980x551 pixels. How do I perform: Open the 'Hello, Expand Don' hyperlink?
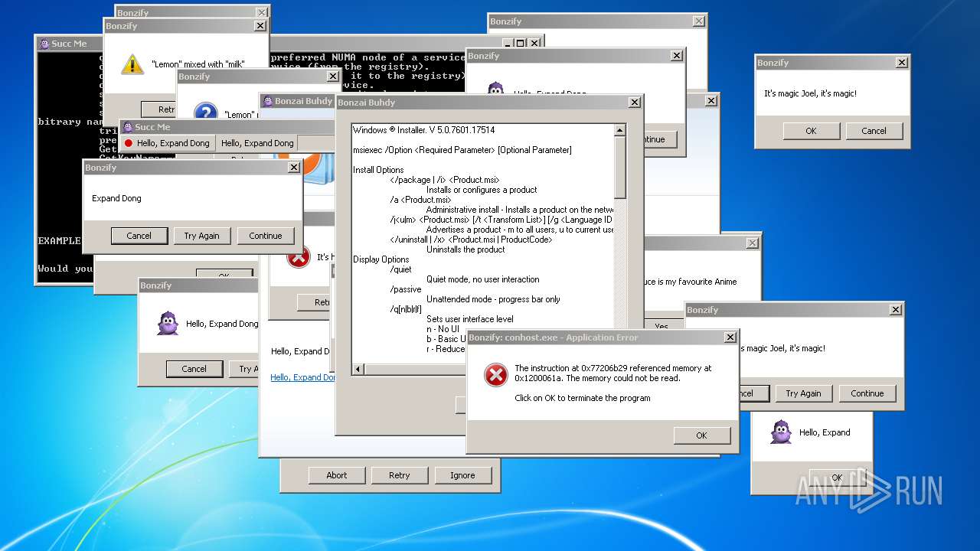[x=303, y=377]
